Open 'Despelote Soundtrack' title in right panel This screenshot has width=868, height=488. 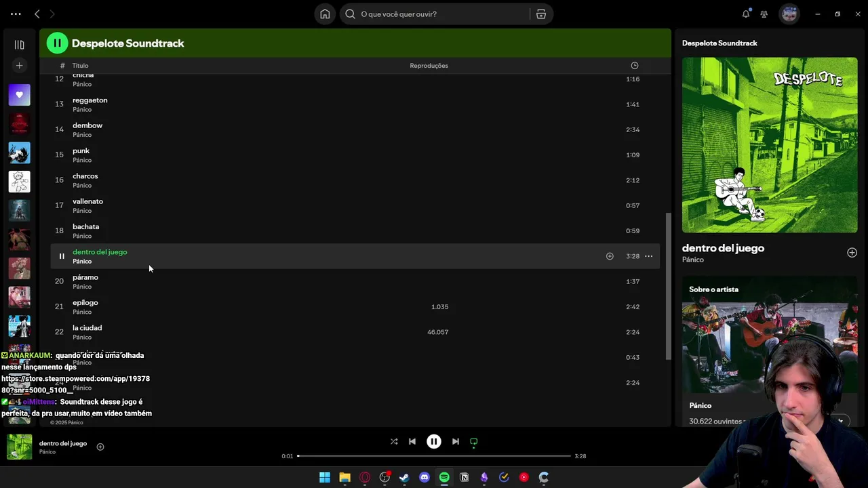point(719,43)
